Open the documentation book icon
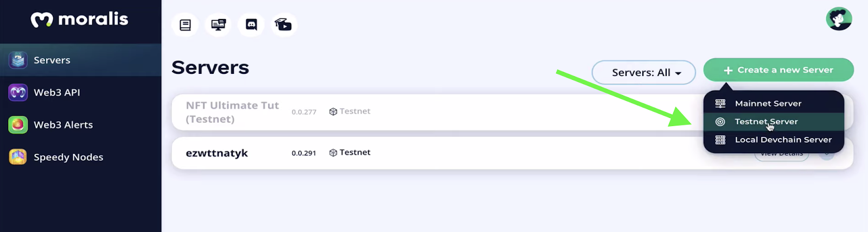 (185, 25)
